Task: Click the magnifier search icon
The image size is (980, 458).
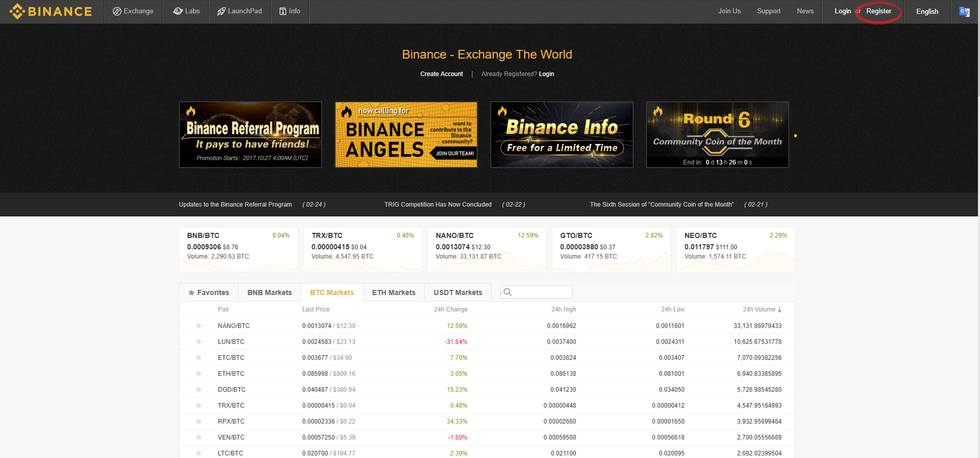Action: tap(508, 292)
